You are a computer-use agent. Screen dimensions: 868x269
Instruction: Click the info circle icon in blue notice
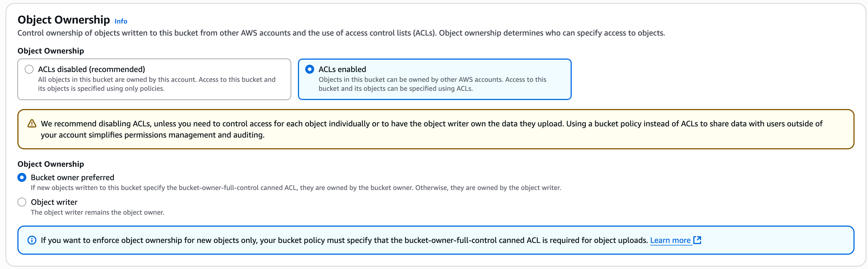click(x=32, y=240)
